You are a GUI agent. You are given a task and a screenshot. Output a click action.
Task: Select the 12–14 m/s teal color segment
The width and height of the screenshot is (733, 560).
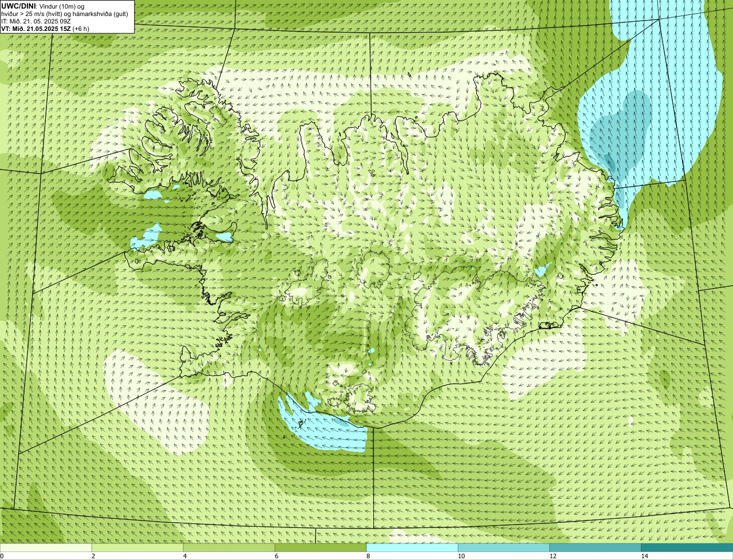click(x=596, y=547)
